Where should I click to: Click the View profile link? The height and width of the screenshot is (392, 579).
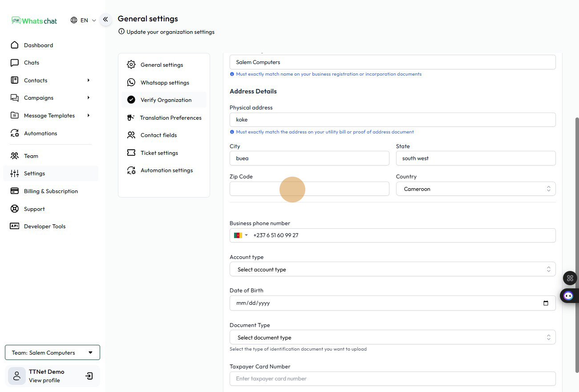pyautogui.click(x=44, y=380)
